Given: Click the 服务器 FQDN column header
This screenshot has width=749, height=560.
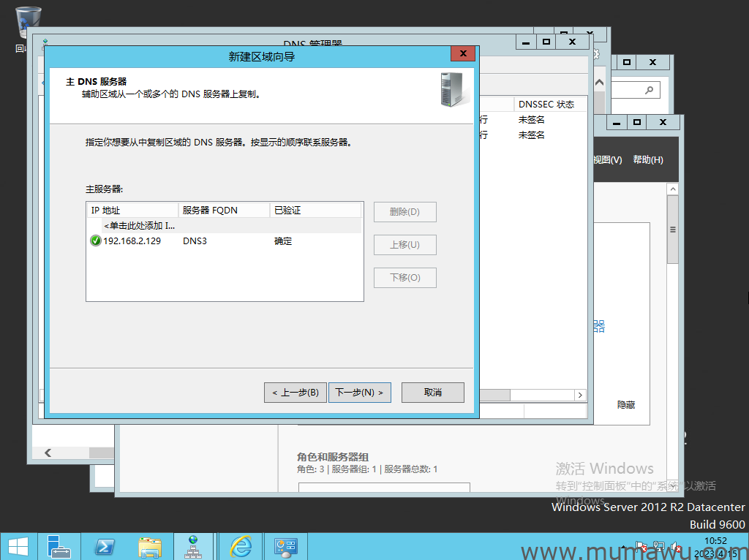Looking at the screenshot, I should [x=224, y=211].
